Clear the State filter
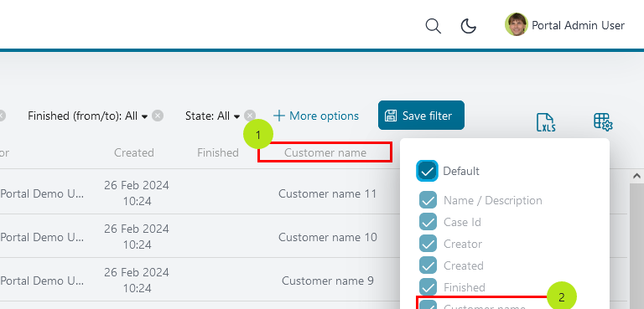 tap(250, 116)
